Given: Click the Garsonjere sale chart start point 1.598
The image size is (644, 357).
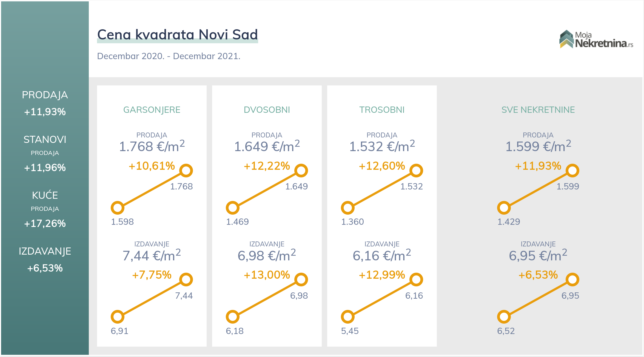Looking at the screenshot, I should pos(118,208).
